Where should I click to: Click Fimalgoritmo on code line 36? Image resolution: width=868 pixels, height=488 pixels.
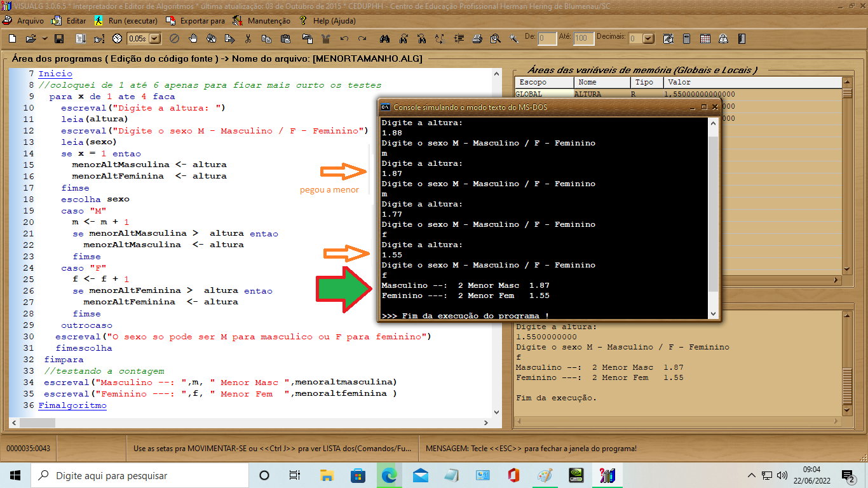pos(72,405)
